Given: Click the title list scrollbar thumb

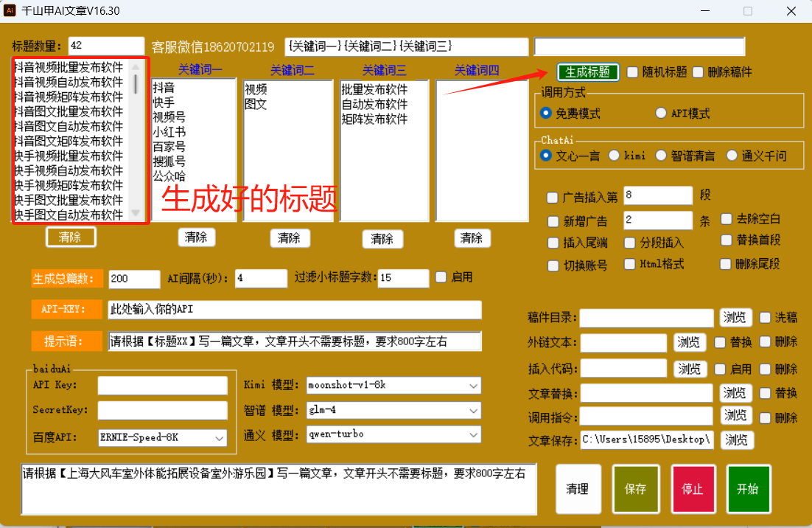Looking at the screenshot, I should click(x=136, y=84).
